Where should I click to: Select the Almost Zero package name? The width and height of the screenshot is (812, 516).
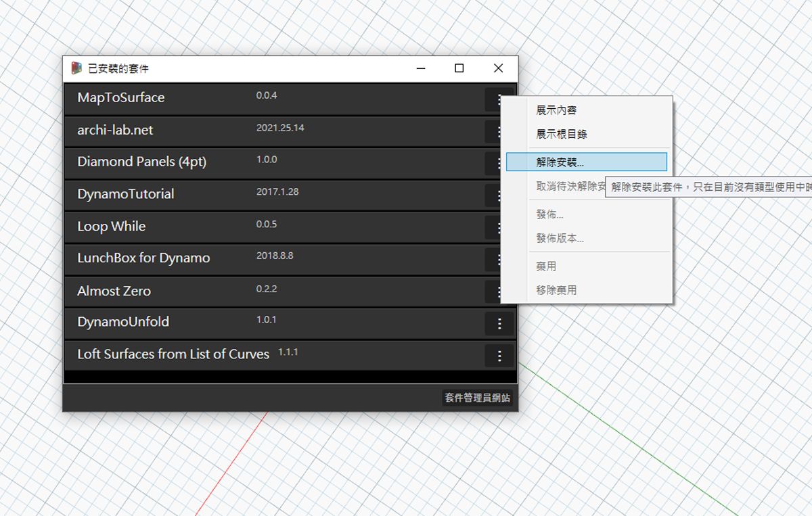click(x=114, y=291)
